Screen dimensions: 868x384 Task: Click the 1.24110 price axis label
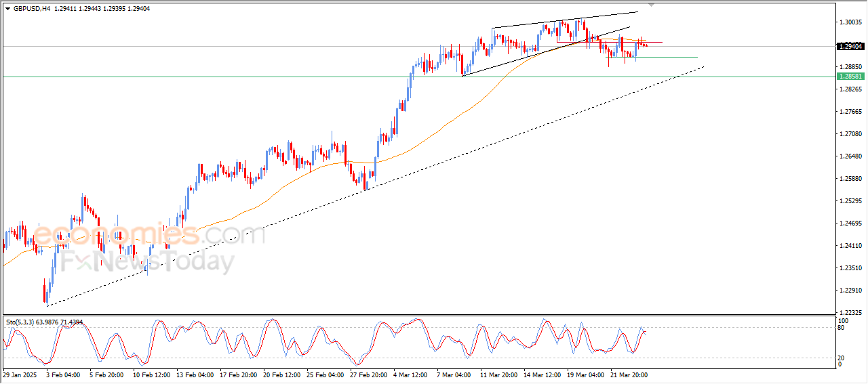850,246
